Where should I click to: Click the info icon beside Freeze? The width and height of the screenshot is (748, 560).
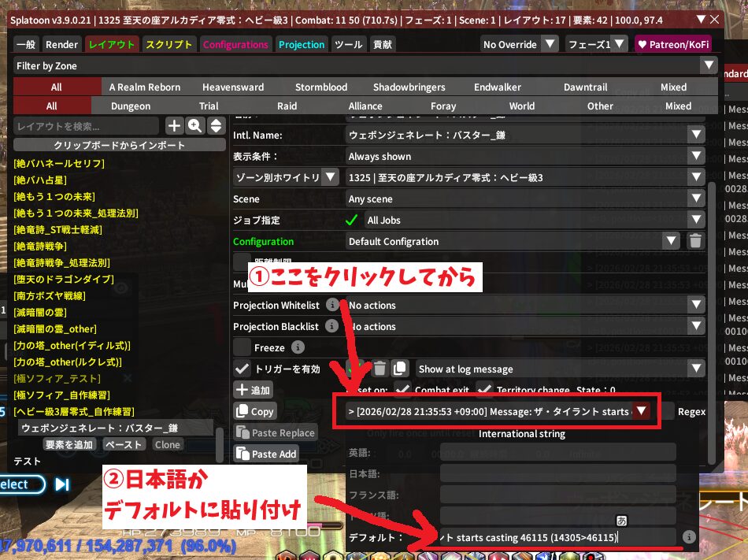[298, 347]
